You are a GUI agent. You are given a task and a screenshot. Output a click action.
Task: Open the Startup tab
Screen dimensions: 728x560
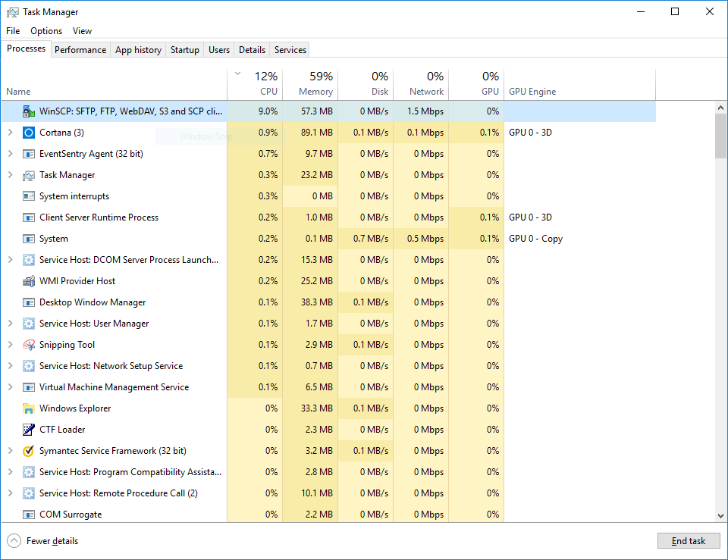tap(184, 50)
